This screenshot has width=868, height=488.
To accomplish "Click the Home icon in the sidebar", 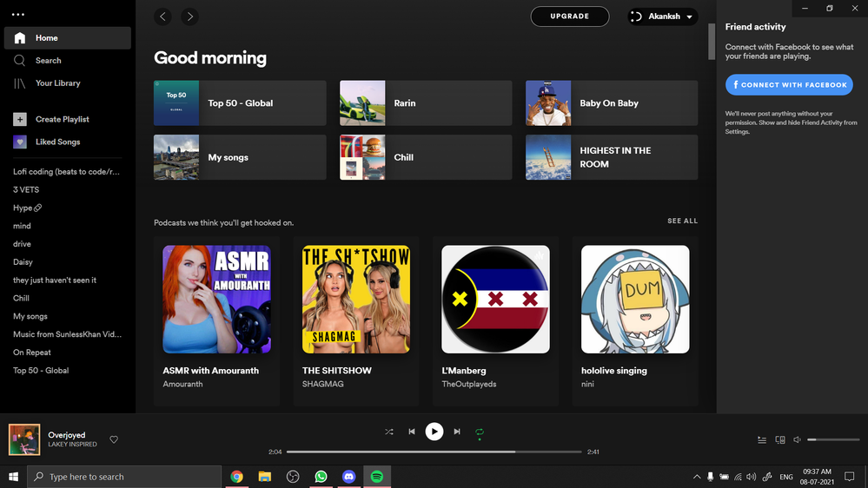I will 20,38.
